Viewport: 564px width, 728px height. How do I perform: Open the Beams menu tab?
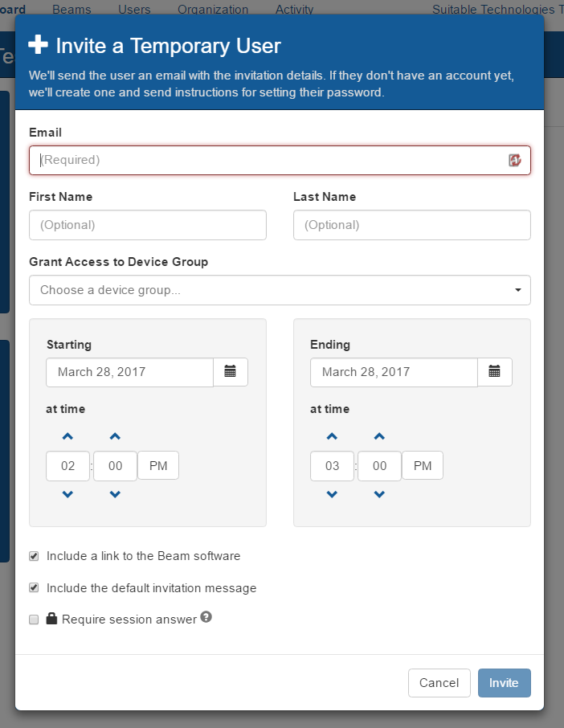[x=72, y=10]
